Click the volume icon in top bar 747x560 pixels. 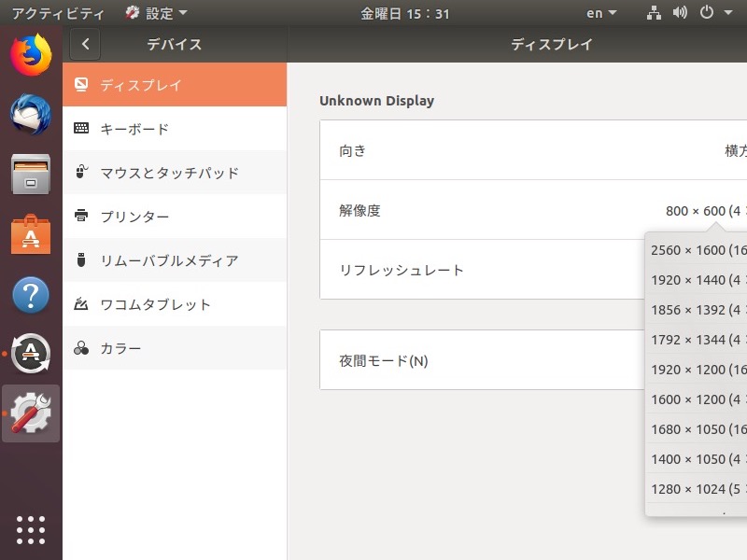680,12
